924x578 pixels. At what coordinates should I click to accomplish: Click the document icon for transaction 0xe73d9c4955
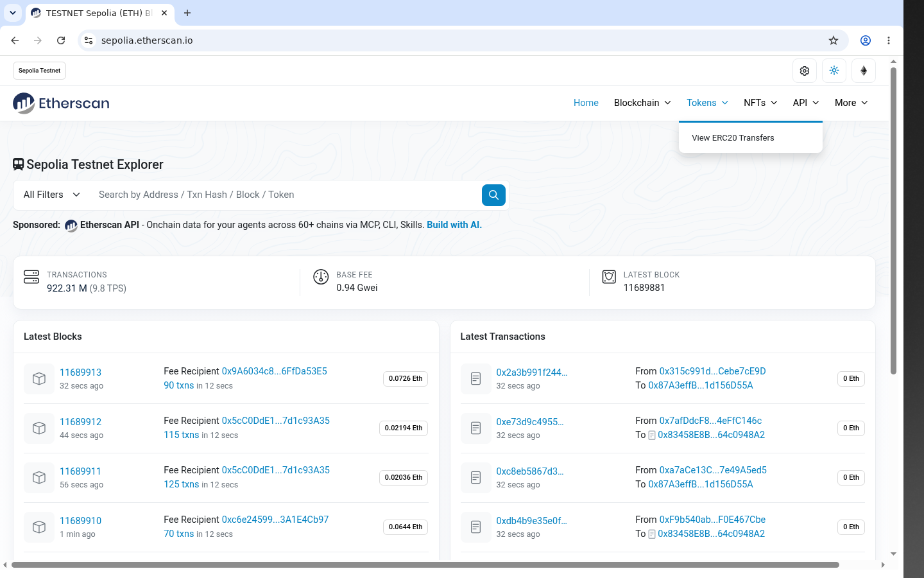coord(476,428)
